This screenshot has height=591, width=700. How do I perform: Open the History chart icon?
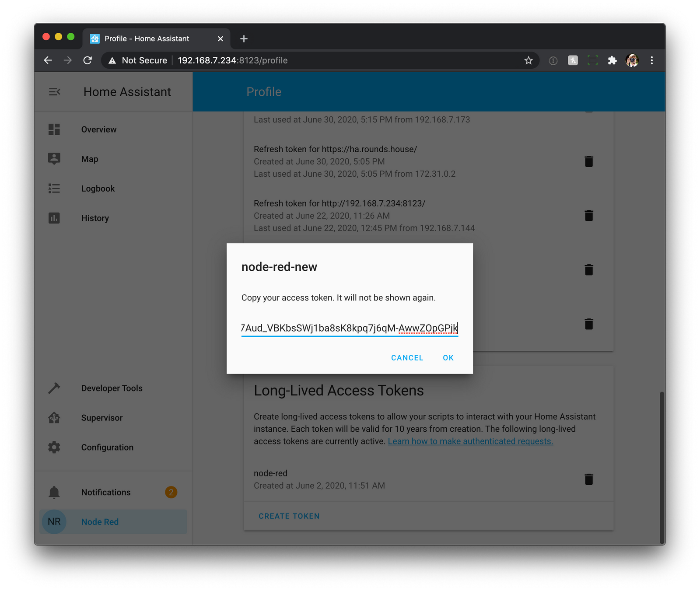coord(53,218)
